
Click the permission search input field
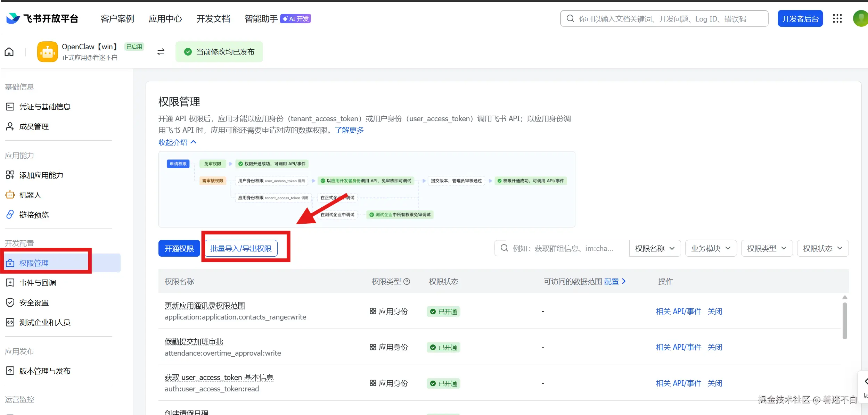tap(563, 249)
